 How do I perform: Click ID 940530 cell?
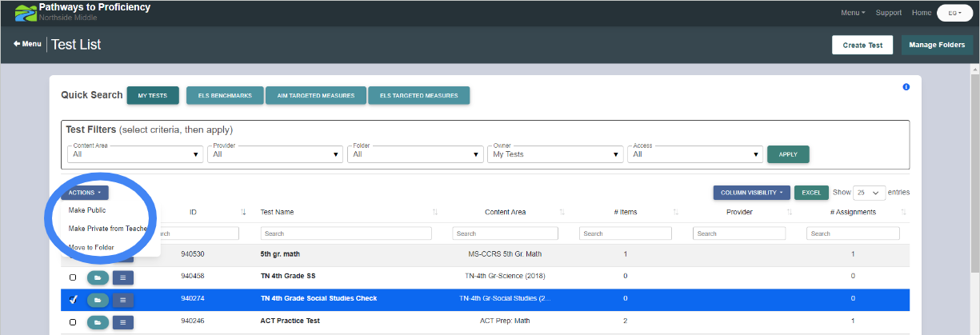pyautogui.click(x=193, y=254)
